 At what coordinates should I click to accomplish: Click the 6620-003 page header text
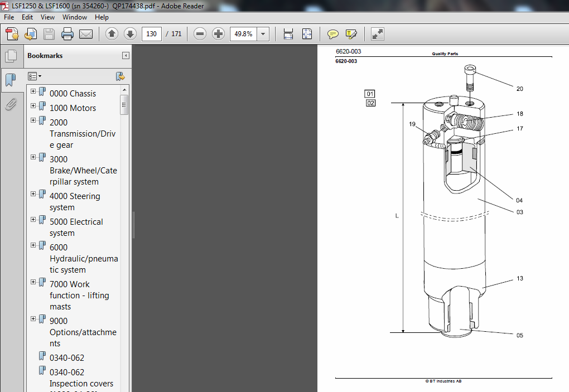tap(348, 51)
